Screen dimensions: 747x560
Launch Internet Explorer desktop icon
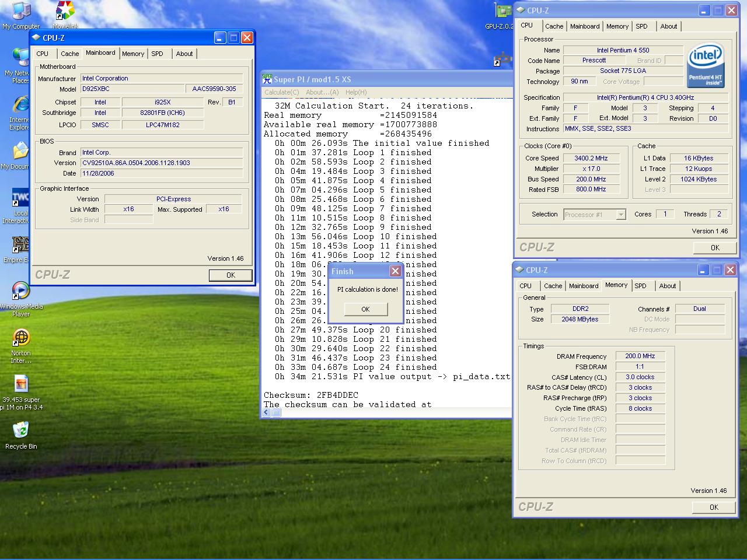coord(20,113)
